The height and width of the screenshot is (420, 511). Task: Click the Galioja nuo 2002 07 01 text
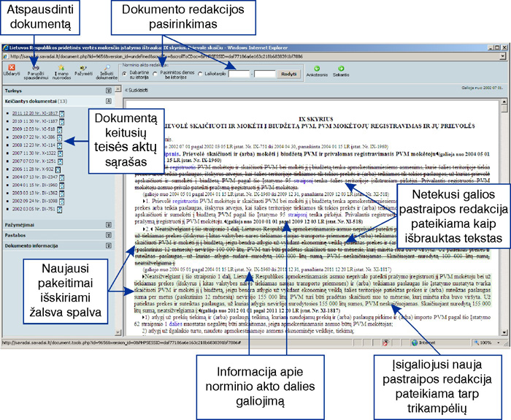tap(482, 88)
